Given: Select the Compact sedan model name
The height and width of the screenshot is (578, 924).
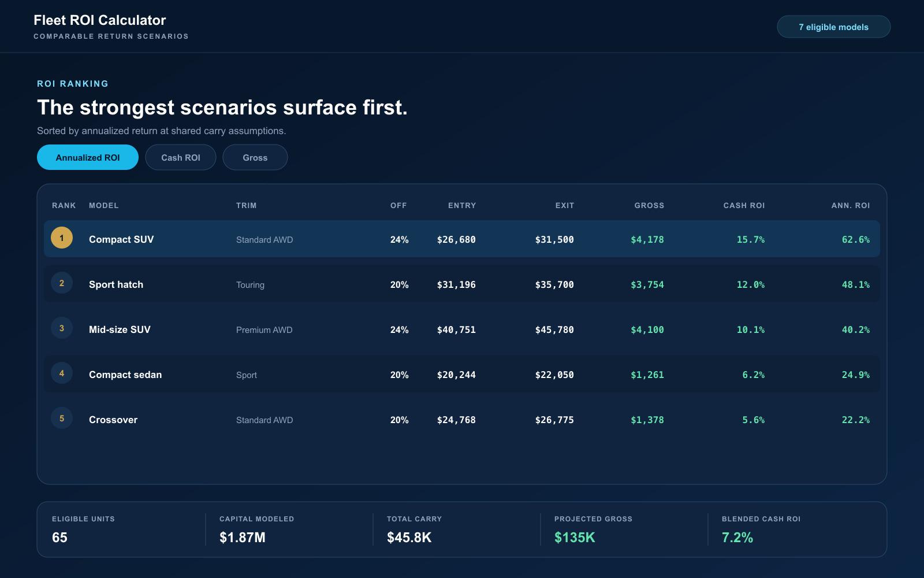Looking at the screenshot, I should pyautogui.click(x=125, y=375).
